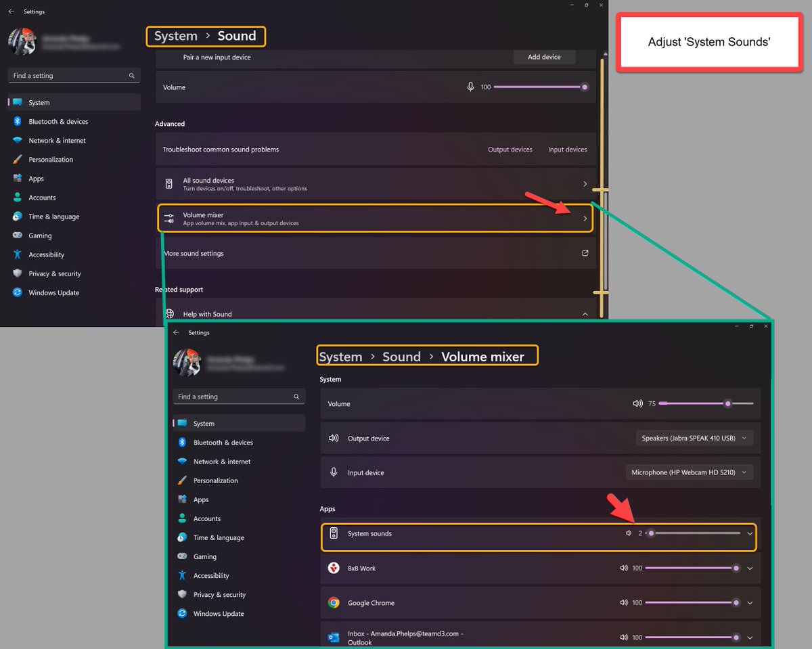
Task: Click the profile picture in the Volume mixer window
Action: pyautogui.click(x=187, y=362)
